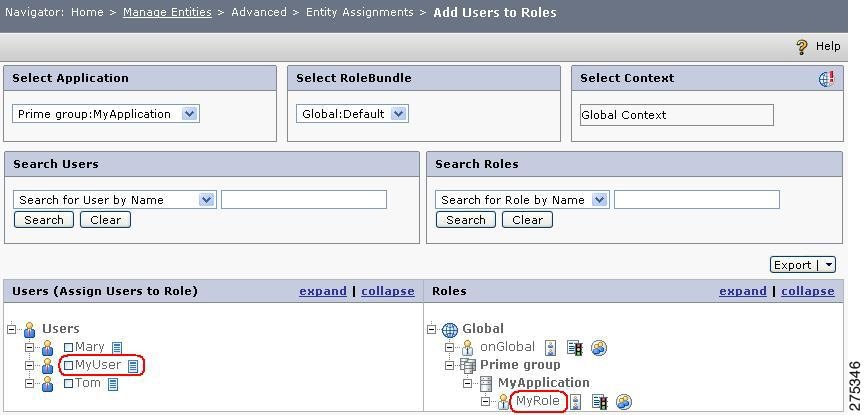The image size is (865, 415).
Task: Click expand link in Users panel header
Action: point(323,291)
